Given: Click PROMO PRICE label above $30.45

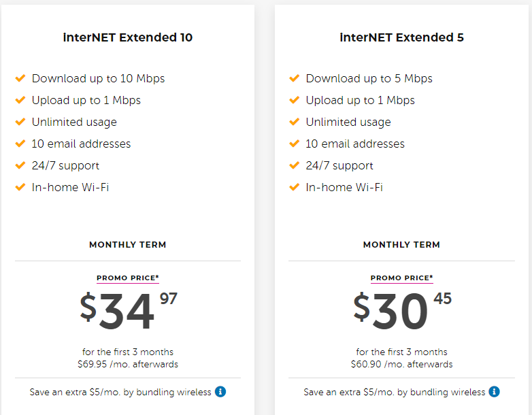Looking at the screenshot, I should [401, 278].
